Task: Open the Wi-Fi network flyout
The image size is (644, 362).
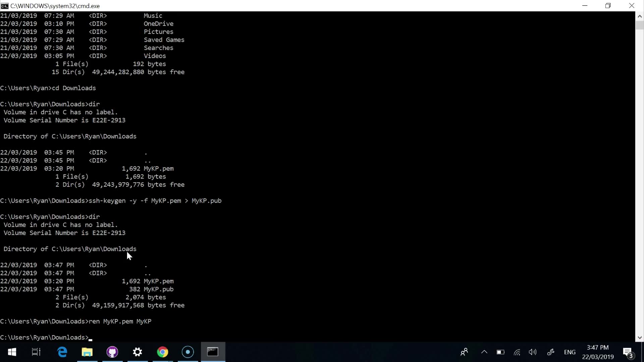Action: [x=517, y=352]
